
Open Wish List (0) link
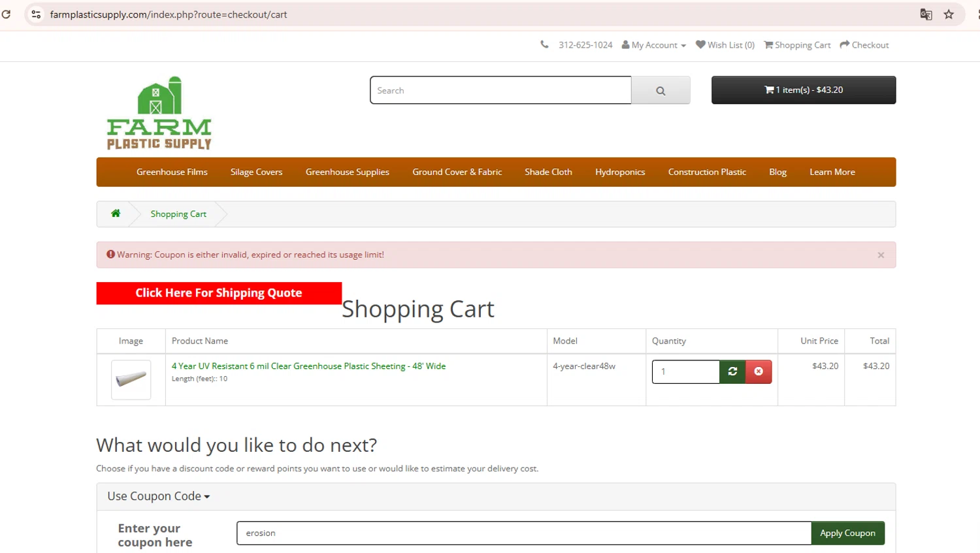725,45
